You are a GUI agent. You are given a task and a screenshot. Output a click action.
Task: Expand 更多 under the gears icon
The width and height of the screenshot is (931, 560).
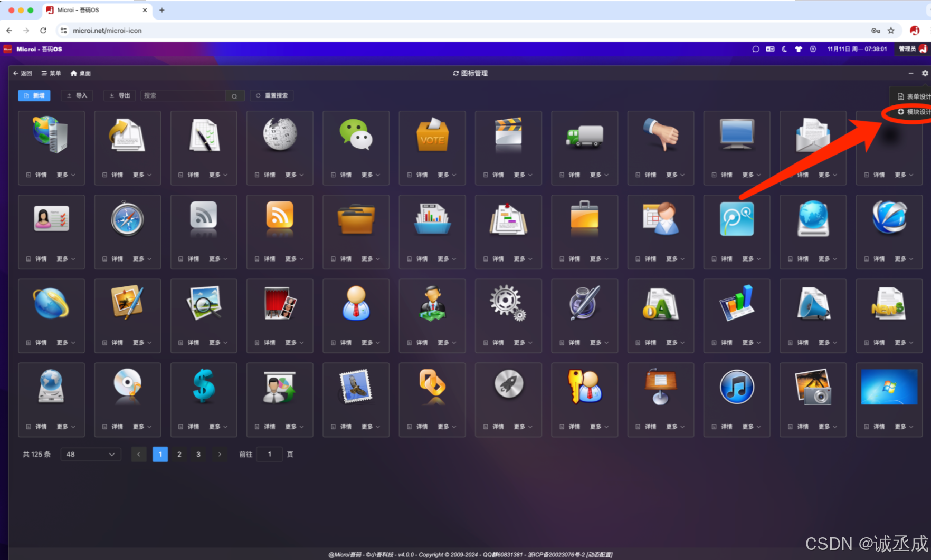pos(523,343)
